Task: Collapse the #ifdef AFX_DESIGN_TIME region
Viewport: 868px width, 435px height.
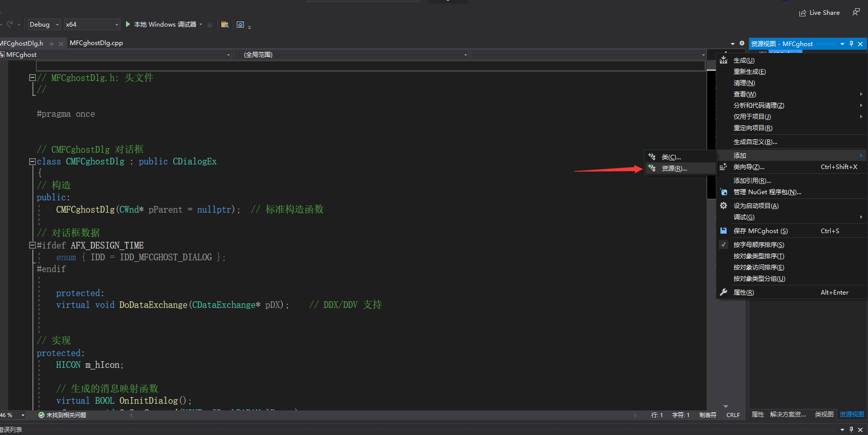Action: tap(32, 245)
